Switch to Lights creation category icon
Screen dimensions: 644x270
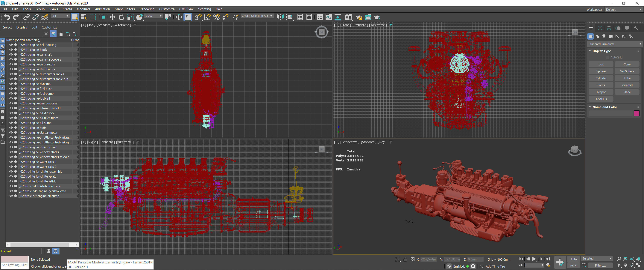point(604,37)
